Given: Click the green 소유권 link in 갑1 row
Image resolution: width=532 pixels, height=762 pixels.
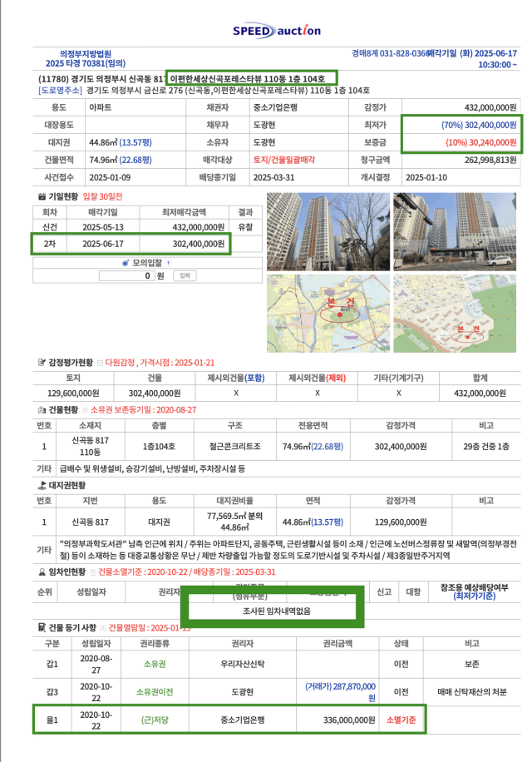Looking at the screenshot, I should (155, 664).
